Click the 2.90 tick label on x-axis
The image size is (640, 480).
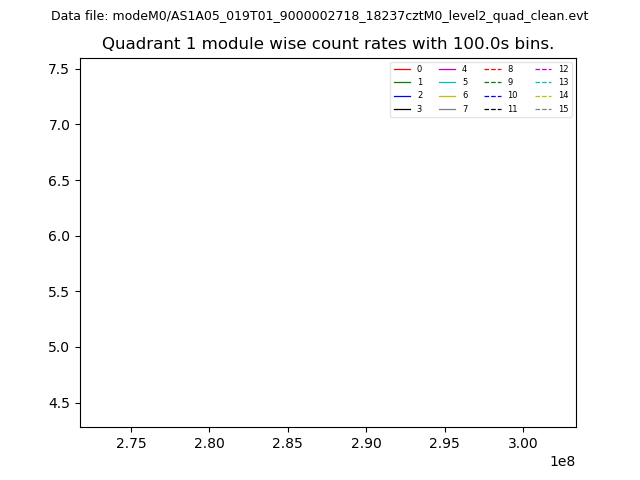coord(366,442)
